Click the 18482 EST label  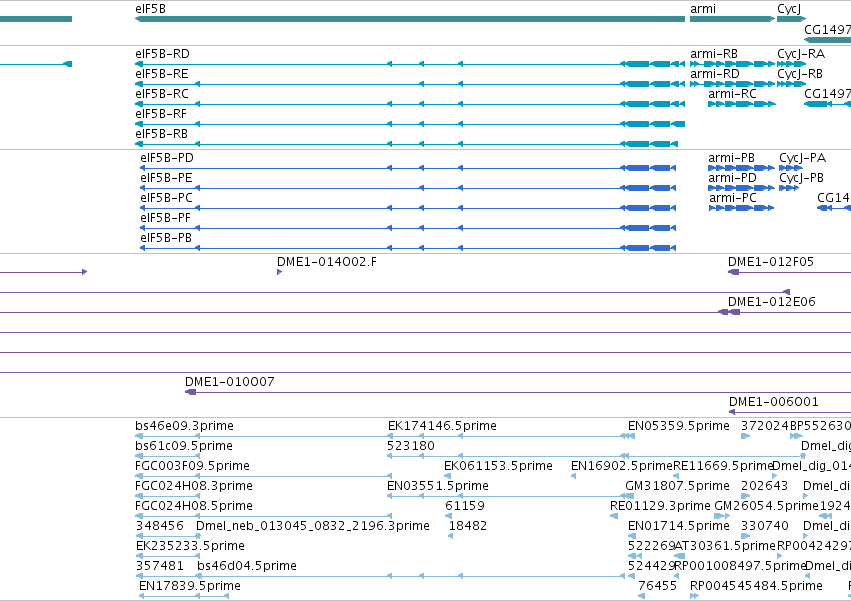point(468,526)
